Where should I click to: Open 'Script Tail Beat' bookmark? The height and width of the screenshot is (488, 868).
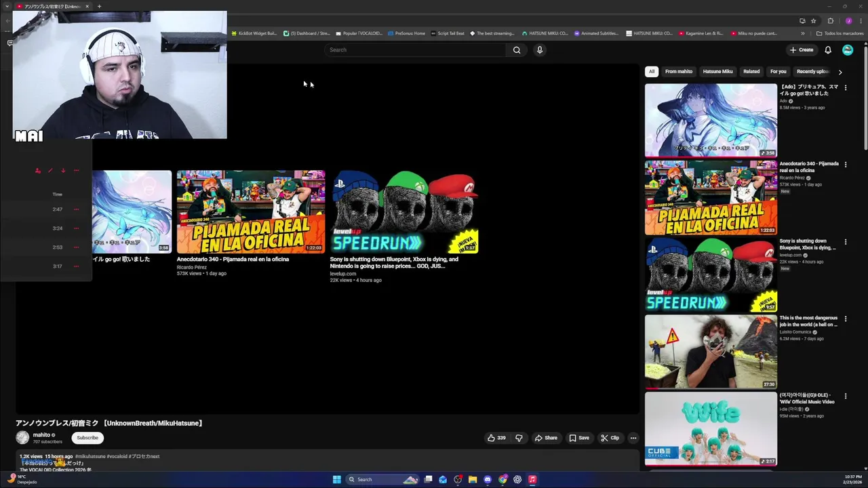[x=448, y=33]
